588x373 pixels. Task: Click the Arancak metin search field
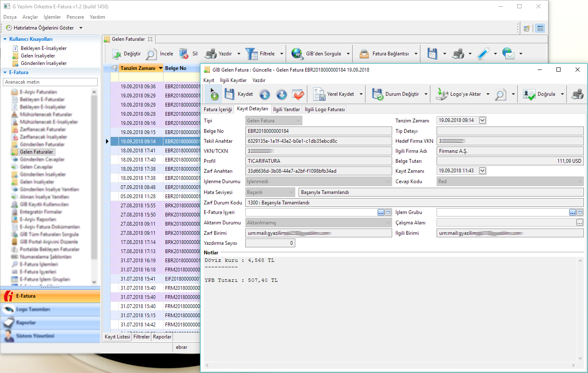[x=50, y=82]
